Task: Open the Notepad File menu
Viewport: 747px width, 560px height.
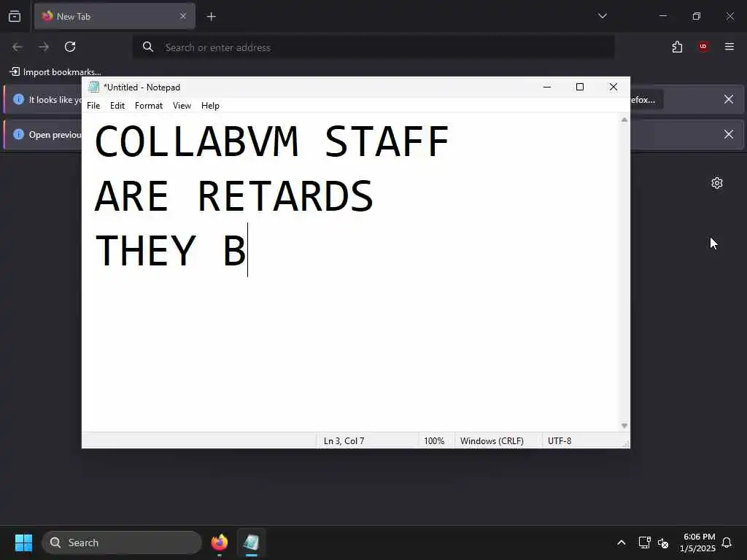Action: point(93,106)
